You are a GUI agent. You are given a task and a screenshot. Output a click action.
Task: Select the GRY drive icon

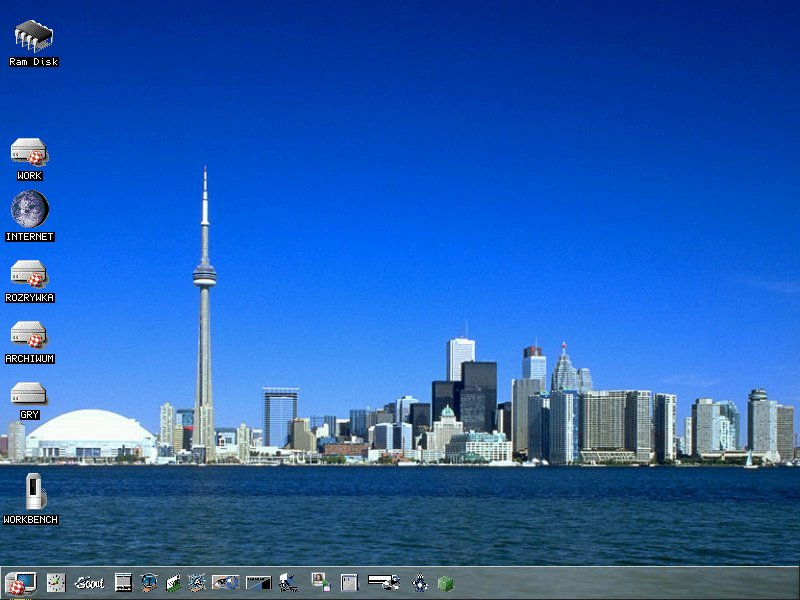tap(29, 394)
